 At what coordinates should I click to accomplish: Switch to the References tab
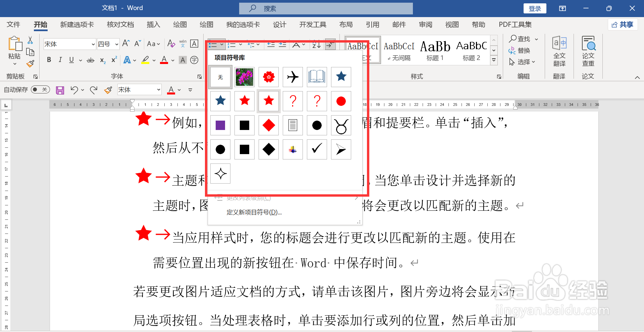372,24
